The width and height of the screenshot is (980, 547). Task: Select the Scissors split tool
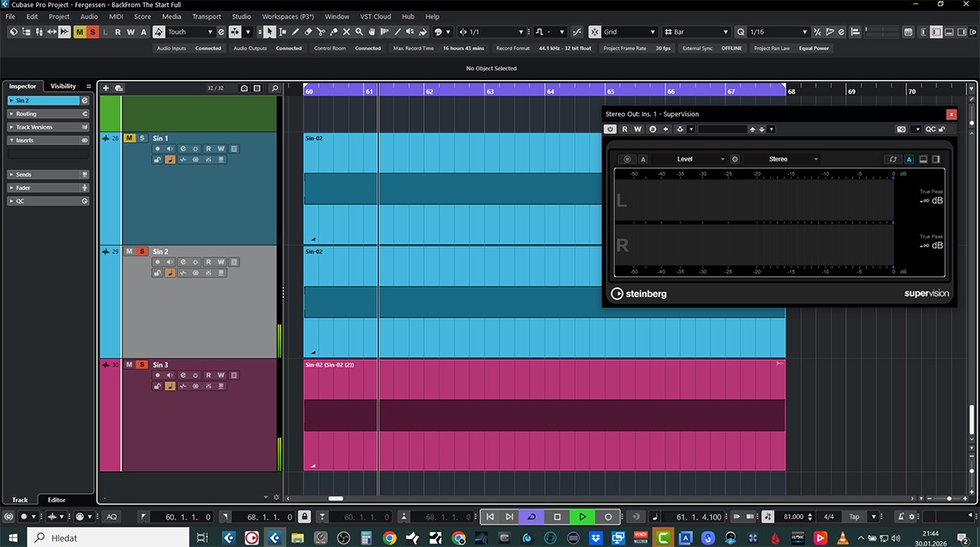click(321, 32)
